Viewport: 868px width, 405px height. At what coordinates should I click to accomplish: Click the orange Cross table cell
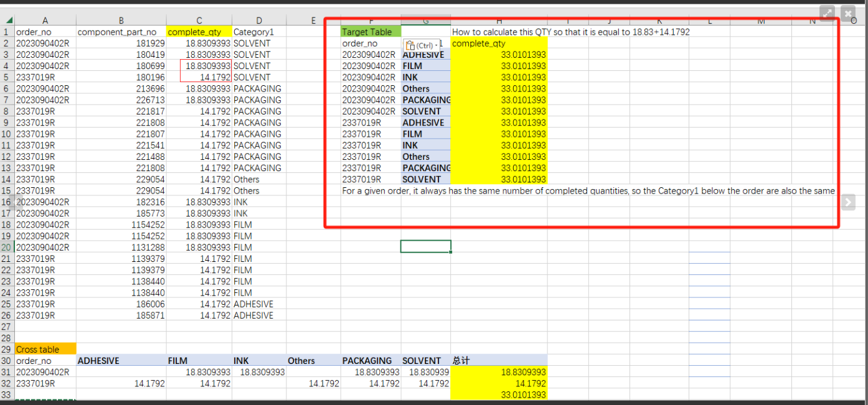click(45, 350)
